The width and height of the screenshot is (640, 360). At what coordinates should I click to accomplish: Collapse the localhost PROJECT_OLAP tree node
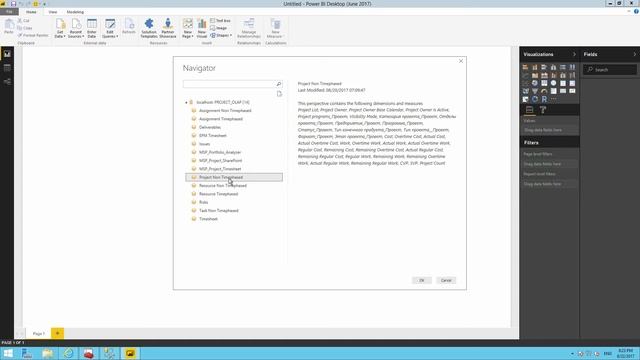pyautogui.click(x=186, y=102)
